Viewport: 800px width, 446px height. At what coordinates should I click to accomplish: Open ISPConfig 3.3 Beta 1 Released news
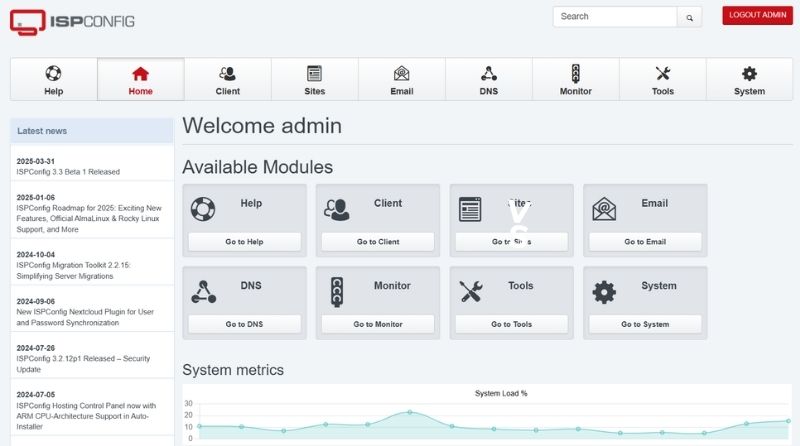coord(68,172)
